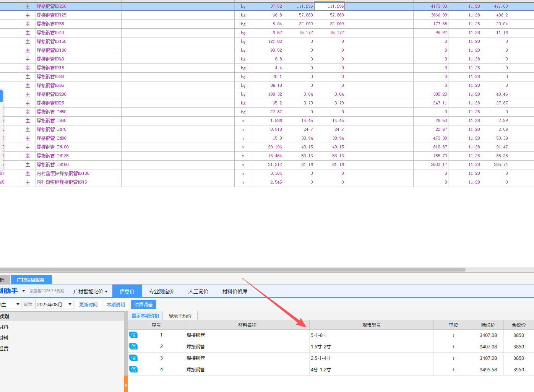Click the 471.03 value cell
This screenshot has height=392, width=534.
[x=495, y=7]
